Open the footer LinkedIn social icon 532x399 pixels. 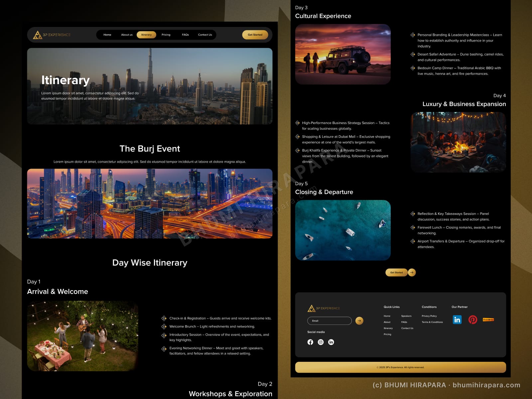point(331,342)
